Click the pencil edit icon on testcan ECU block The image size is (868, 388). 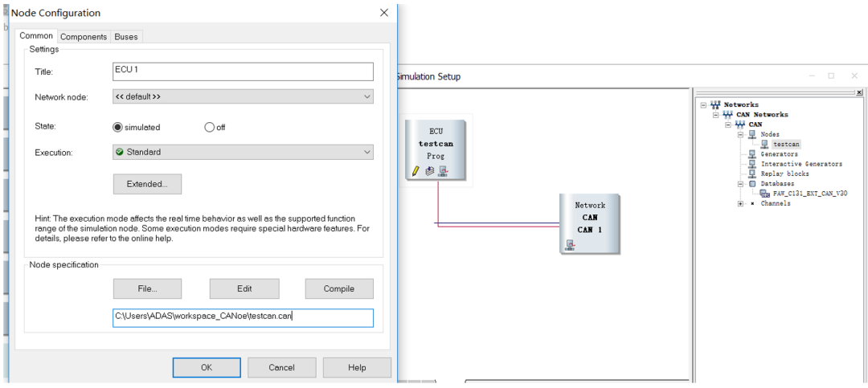(x=416, y=172)
